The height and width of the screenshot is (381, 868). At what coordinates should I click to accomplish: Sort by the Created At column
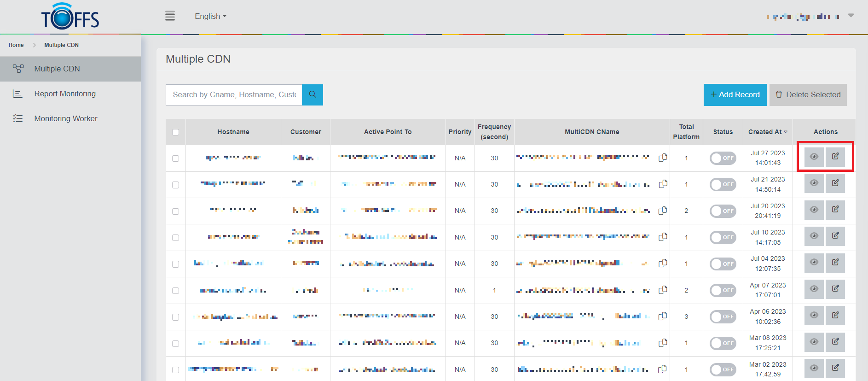point(768,132)
